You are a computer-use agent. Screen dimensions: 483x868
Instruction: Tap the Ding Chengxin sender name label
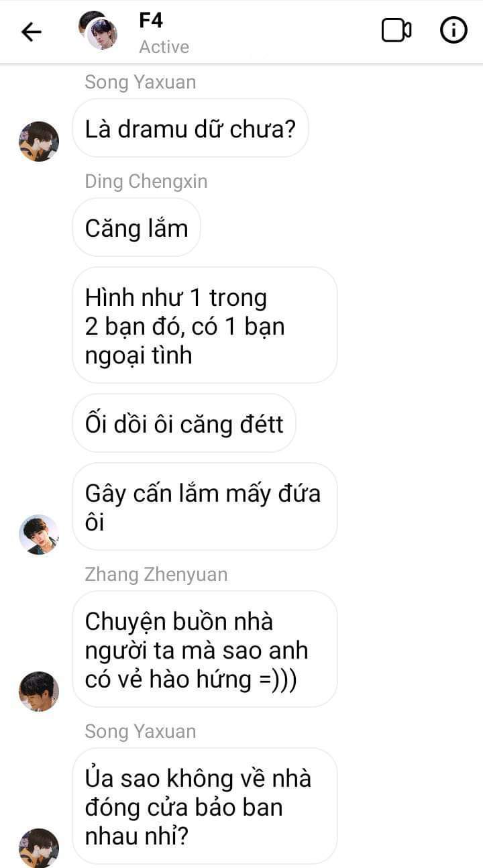146,182
